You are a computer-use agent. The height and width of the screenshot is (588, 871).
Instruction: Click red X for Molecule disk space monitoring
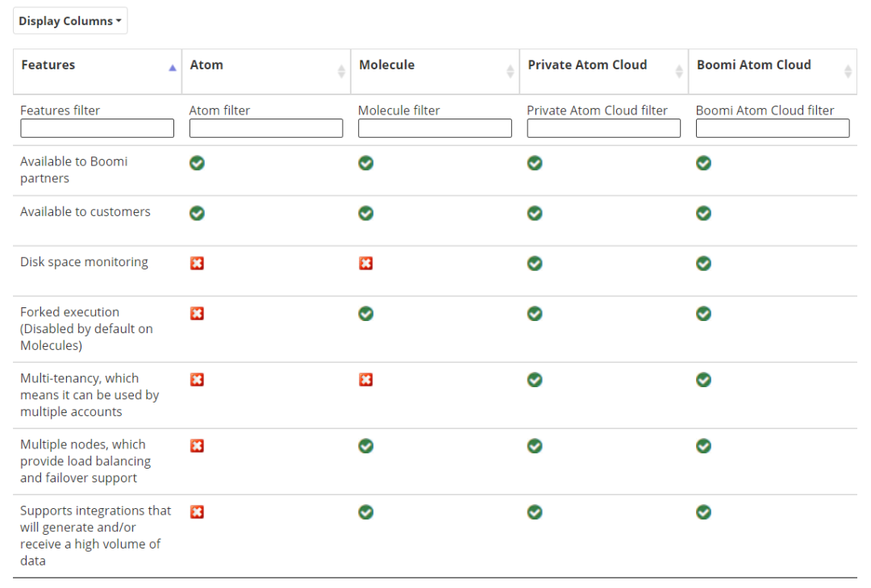click(x=366, y=263)
